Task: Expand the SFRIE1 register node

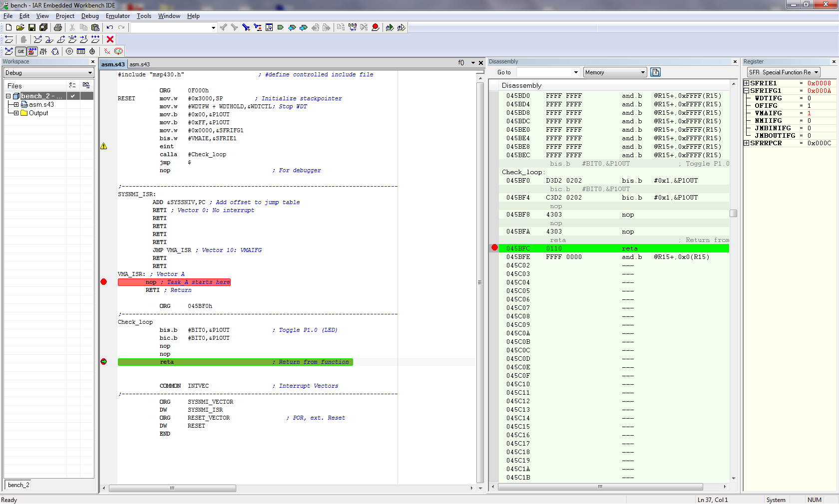Action: [747, 83]
